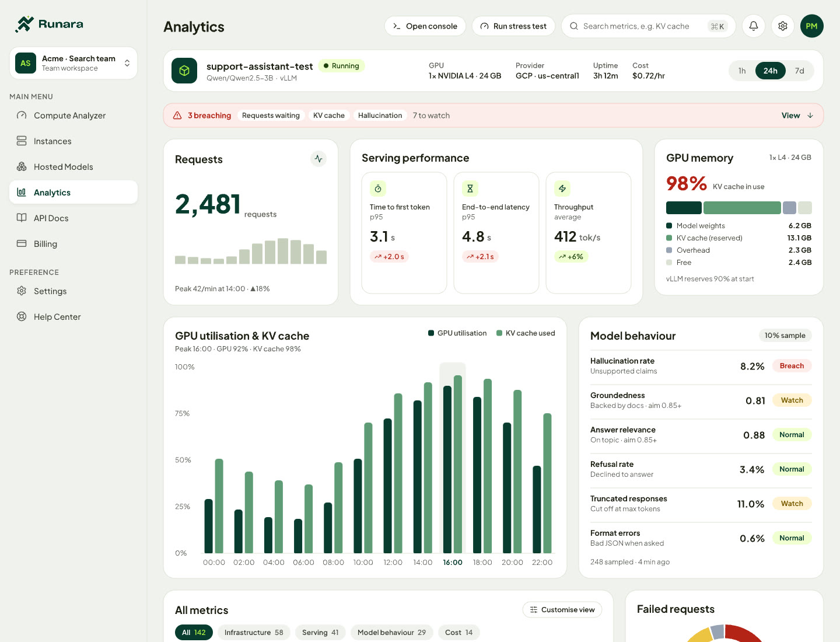Click the breaching alert warning triangle icon
This screenshot has width=840, height=642.
177,116
